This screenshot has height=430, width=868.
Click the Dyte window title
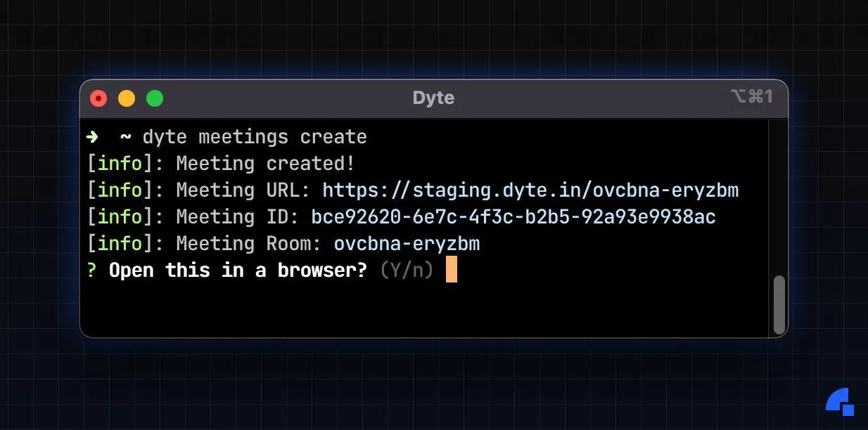[433, 98]
